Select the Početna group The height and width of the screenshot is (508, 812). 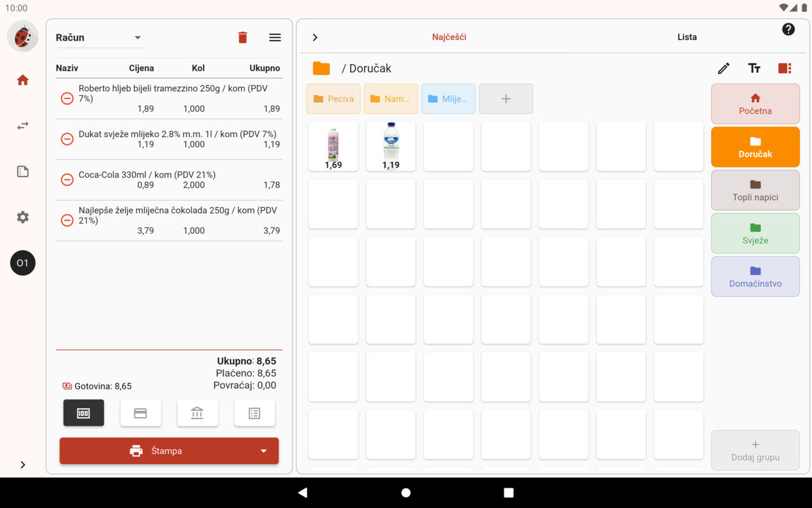[756, 104]
